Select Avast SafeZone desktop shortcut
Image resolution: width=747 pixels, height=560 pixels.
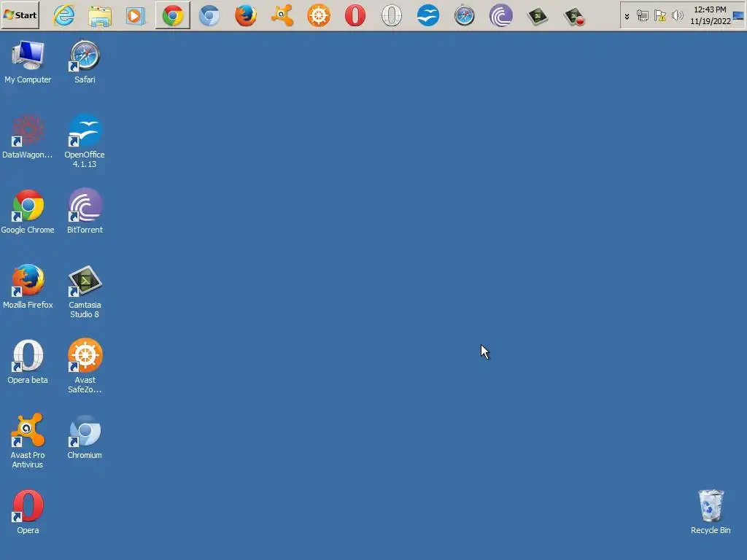(85, 367)
